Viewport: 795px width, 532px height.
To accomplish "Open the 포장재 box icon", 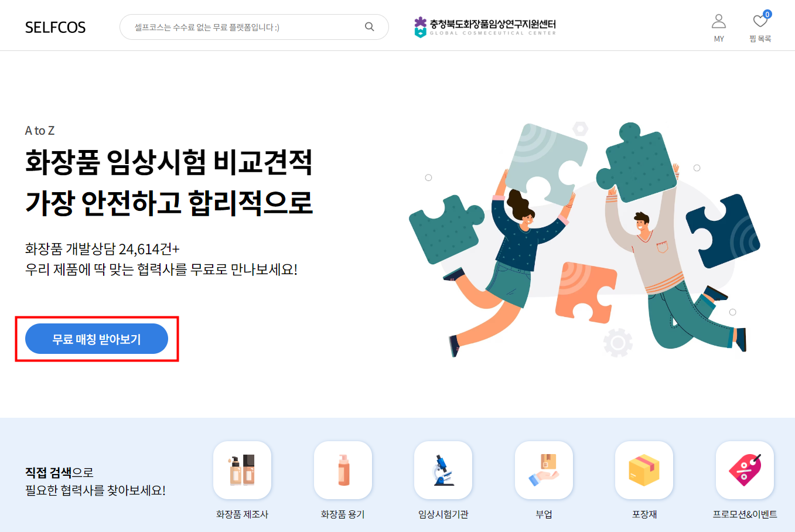I will (x=644, y=470).
